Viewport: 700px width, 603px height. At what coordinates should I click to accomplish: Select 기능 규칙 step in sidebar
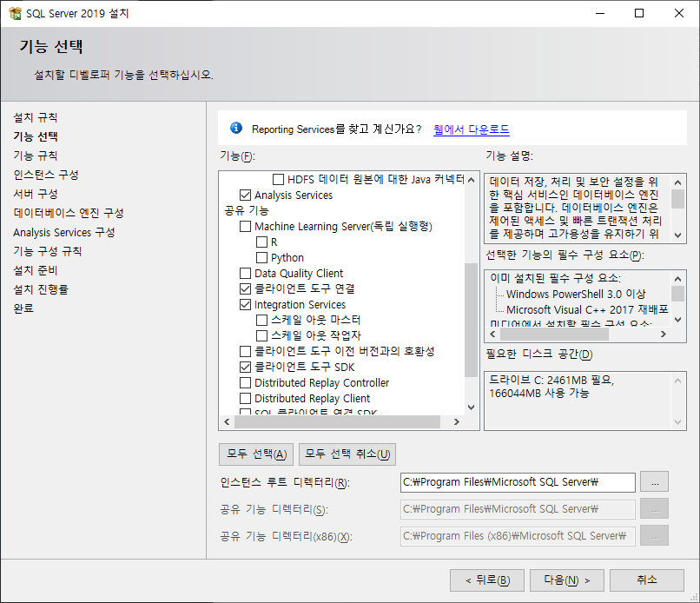(x=36, y=156)
